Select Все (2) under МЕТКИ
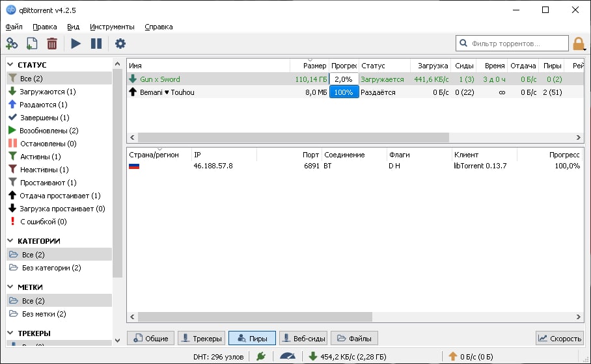Screen dimensions: 591x364 [59, 301]
